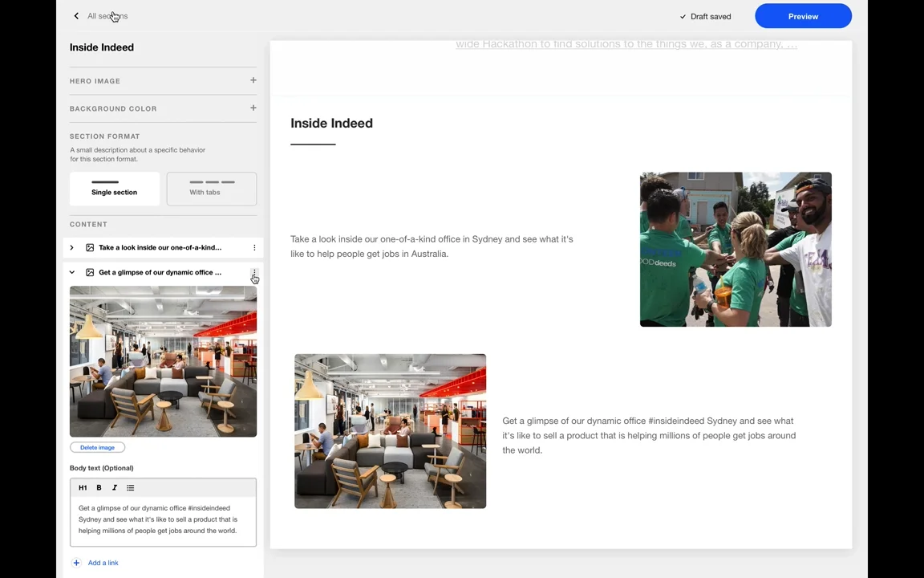Viewport: 924px width, 578px height.
Task: Click 'Take a look inside' paragraph in preview
Action: (432, 246)
